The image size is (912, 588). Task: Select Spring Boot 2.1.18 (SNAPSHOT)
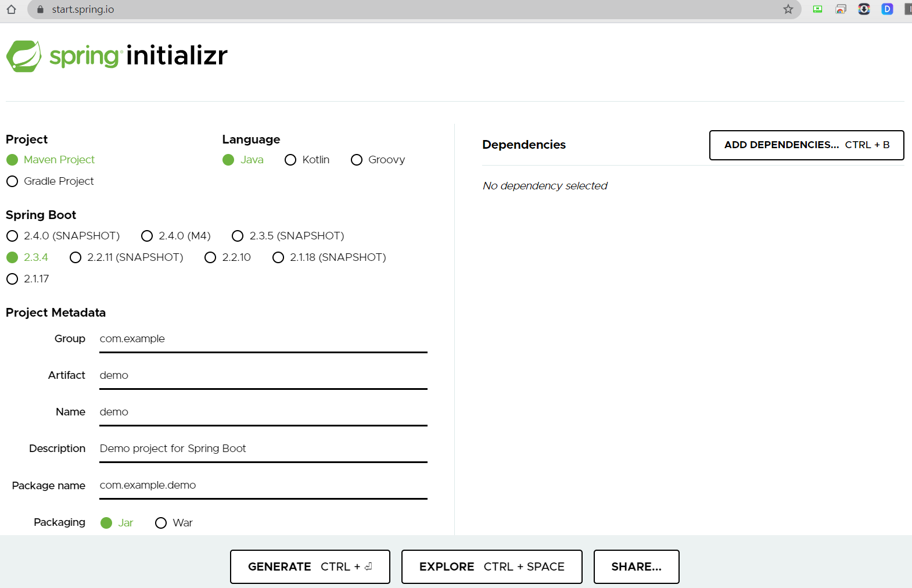[329, 257]
